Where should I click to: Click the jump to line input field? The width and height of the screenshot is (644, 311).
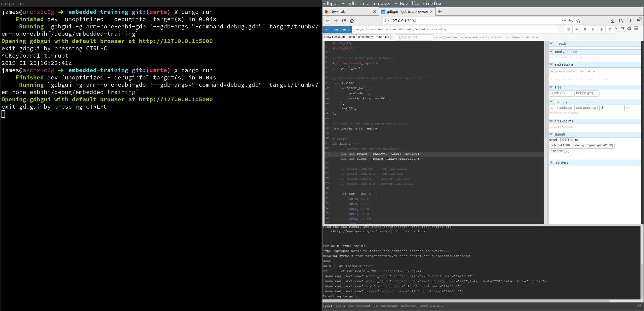click(x=414, y=37)
